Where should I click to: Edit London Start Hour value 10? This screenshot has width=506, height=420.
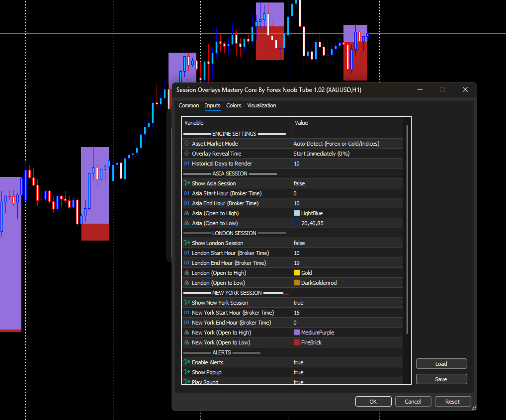[347, 253]
